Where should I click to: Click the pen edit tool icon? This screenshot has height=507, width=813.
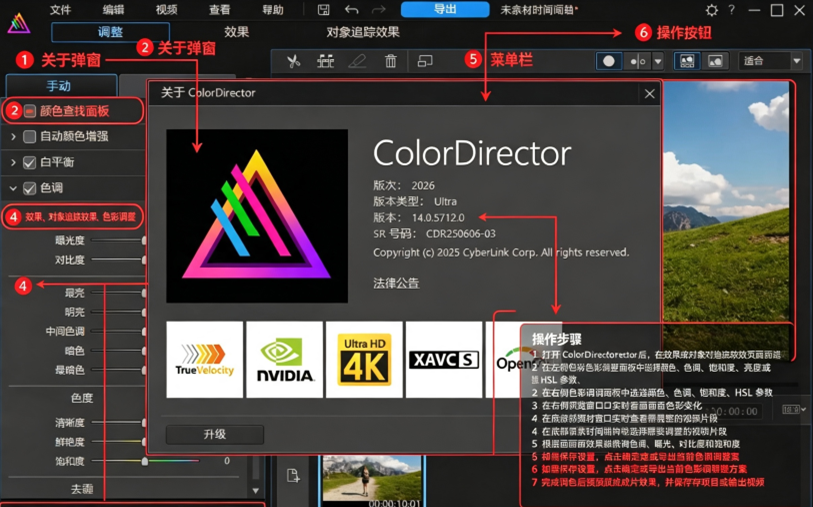tap(357, 61)
